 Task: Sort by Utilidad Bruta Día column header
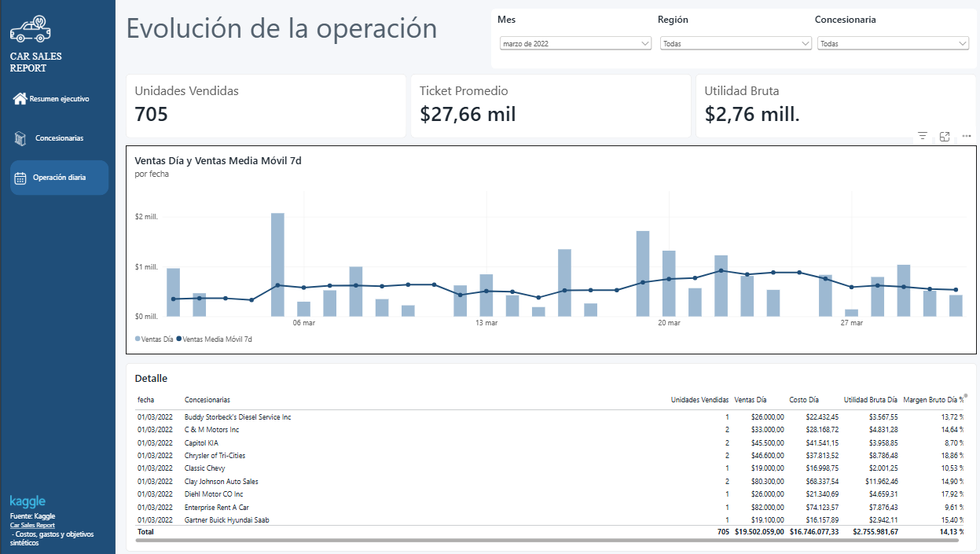871,400
